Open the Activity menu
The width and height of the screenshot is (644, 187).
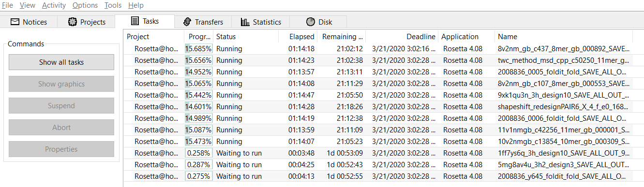(54, 5)
